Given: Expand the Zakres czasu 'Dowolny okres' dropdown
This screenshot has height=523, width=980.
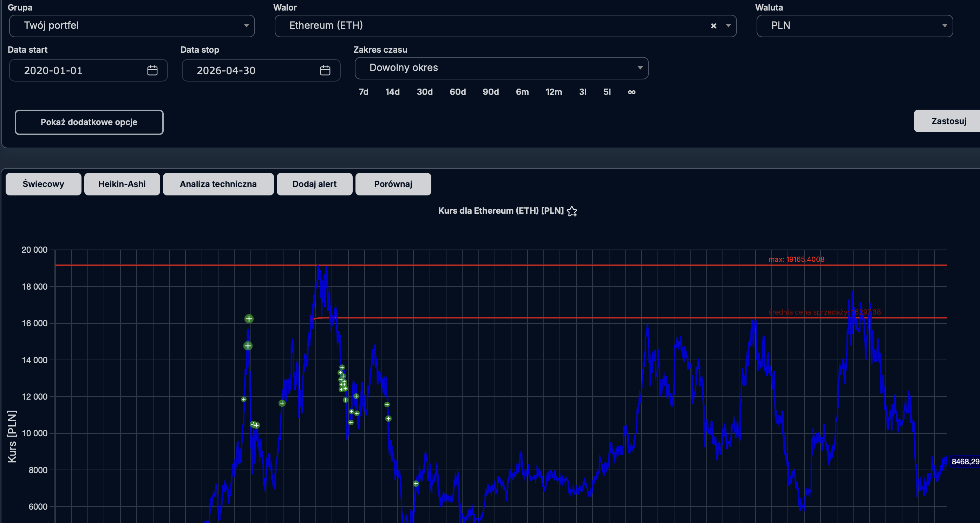Looking at the screenshot, I should [x=501, y=68].
